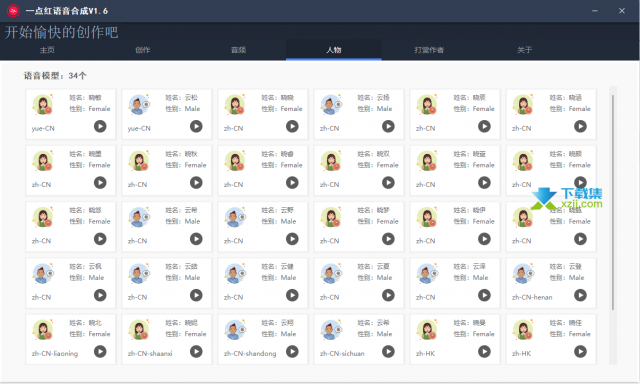Open the 打赏作者 tab
The width and height of the screenshot is (640, 384).
click(x=429, y=50)
